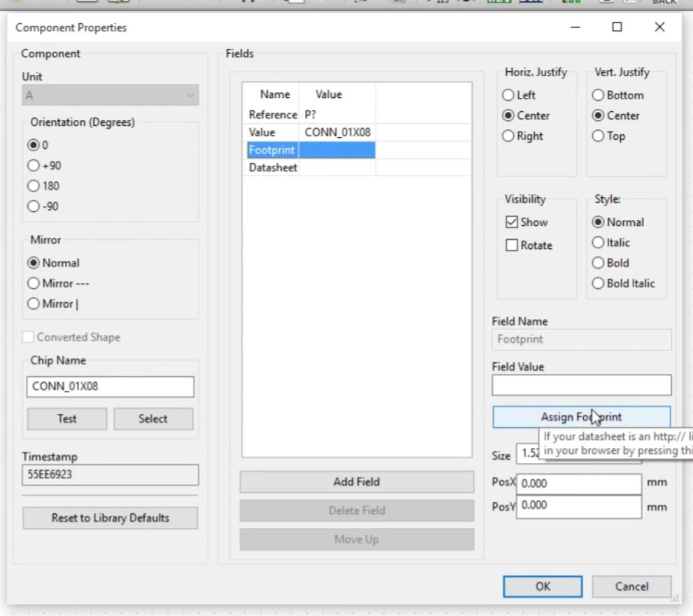Click the Add Field button
This screenshot has width=693, height=616.
[357, 482]
